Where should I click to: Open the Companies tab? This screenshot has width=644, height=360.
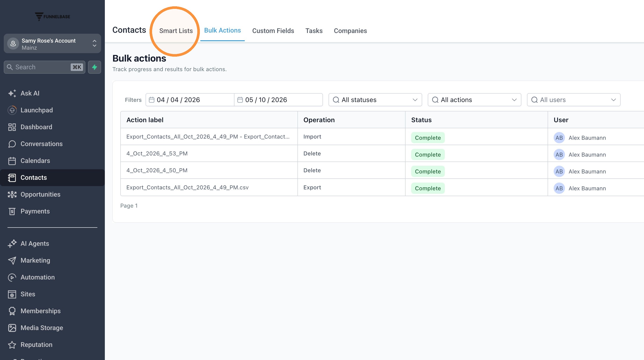[350, 31]
